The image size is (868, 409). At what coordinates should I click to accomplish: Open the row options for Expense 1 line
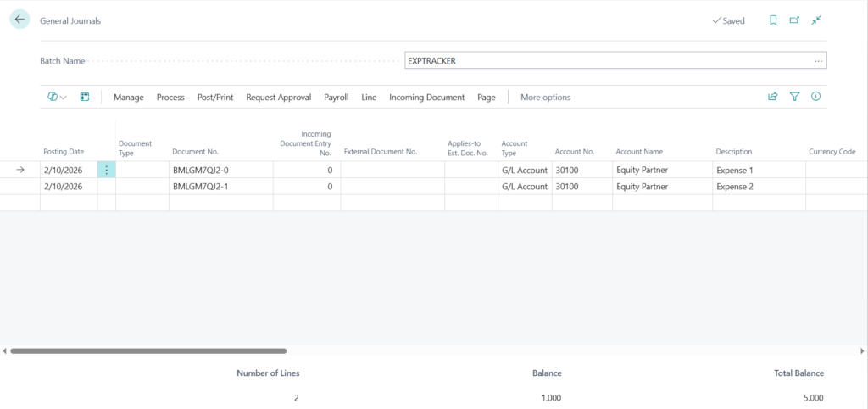pyautogui.click(x=106, y=170)
